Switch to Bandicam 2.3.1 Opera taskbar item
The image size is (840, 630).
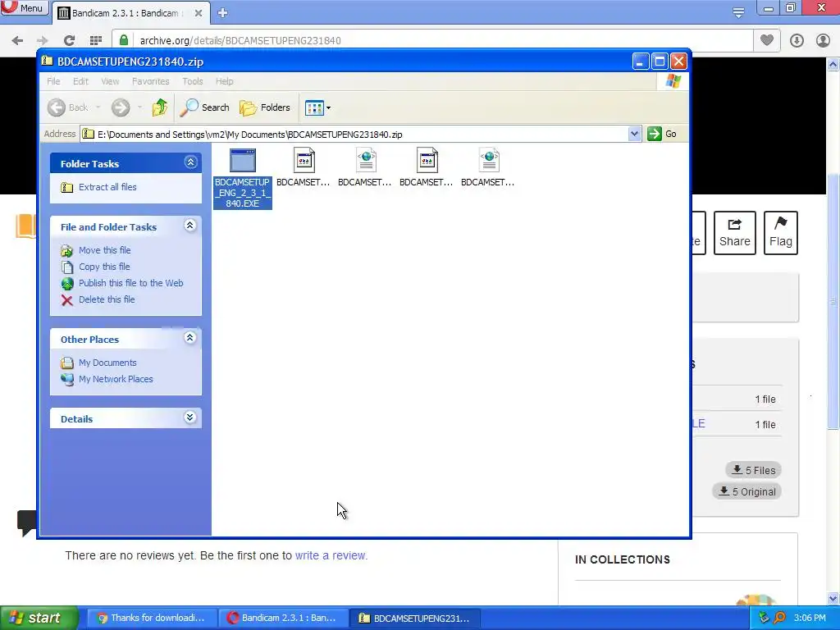tap(283, 618)
